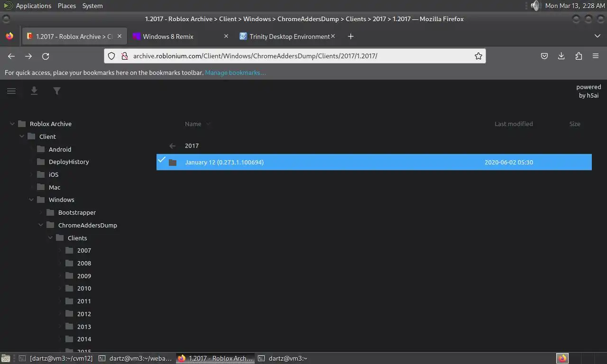The height and width of the screenshot is (364, 607).
Task: Click the show desktop icon in bottom panel
Action: coord(6,359)
